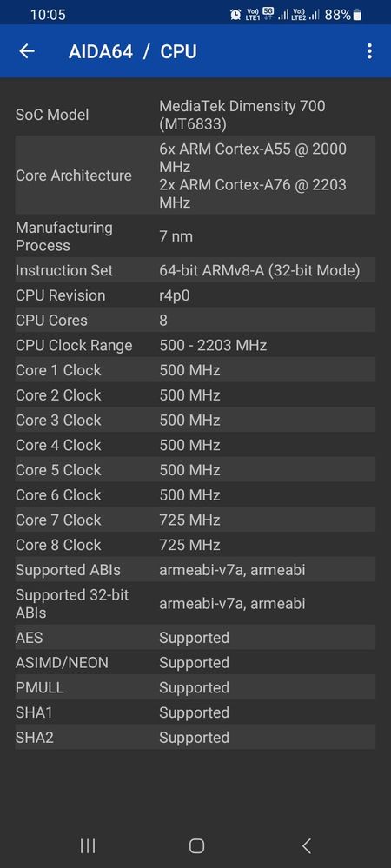
Task: Tap the status bar clock showing 10:05
Action: point(48,15)
